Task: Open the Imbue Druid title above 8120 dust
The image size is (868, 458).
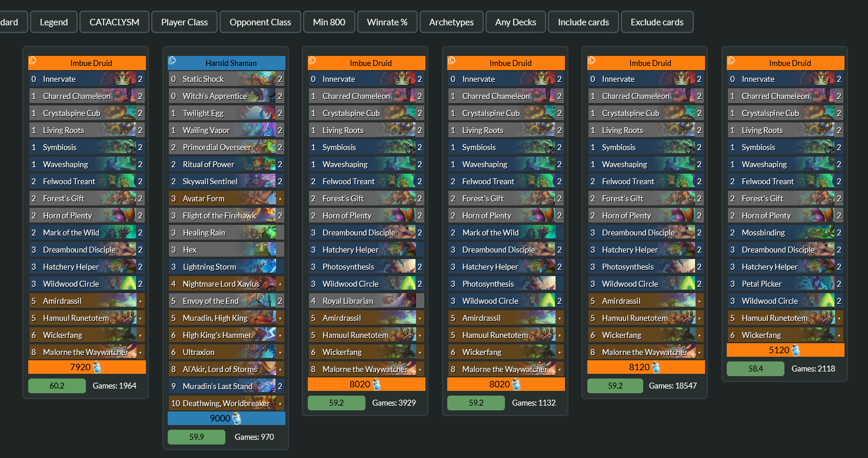Action: [x=650, y=63]
